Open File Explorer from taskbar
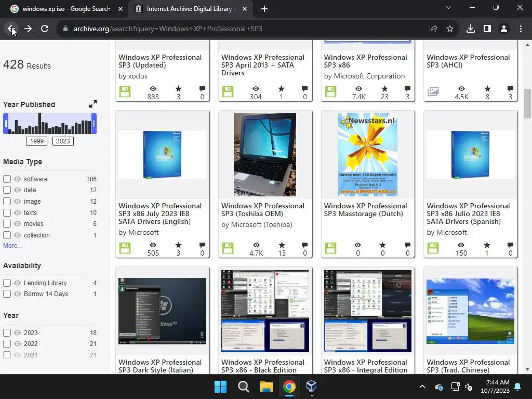Viewport: 532px width, 399px height. coord(267,387)
